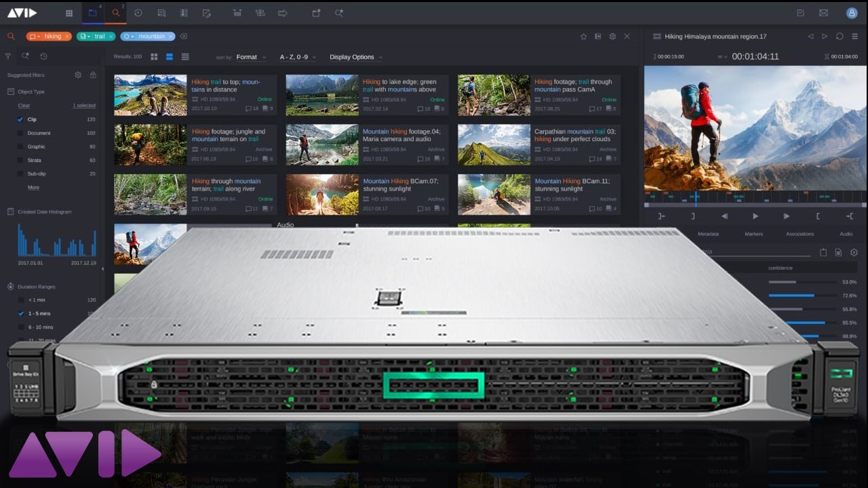Viewport: 868px width, 488px height.
Task: Open the user profile avatar
Action: coord(852,13)
